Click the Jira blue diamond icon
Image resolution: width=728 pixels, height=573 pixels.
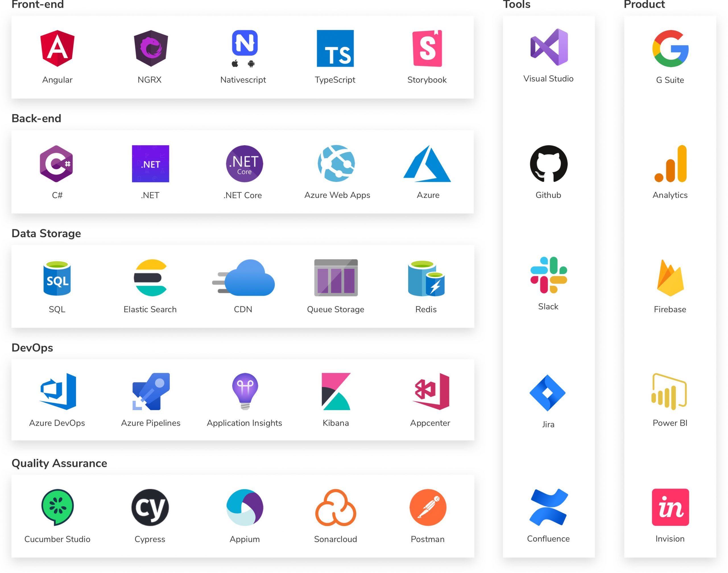pyautogui.click(x=547, y=393)
